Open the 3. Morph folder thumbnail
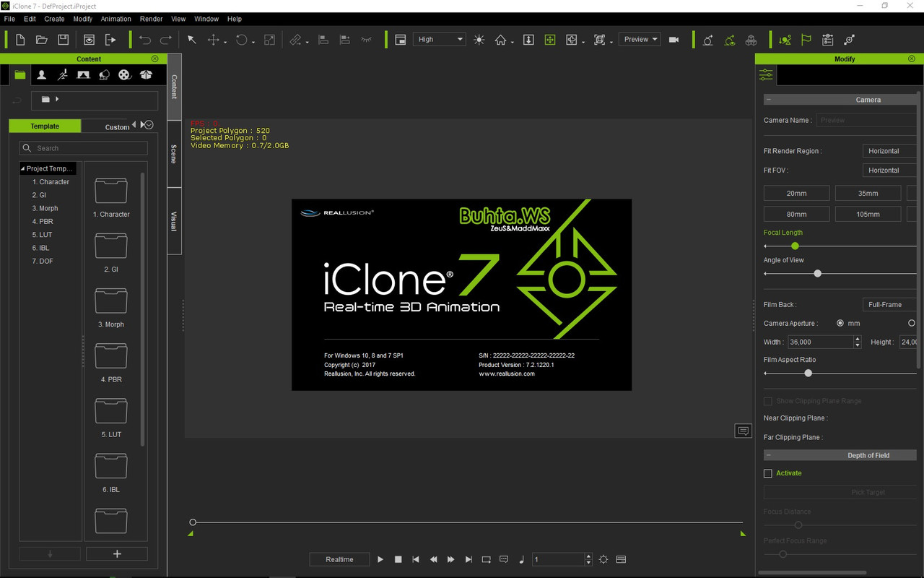Screen dimensions: 924x578 (x=111, y=302)
